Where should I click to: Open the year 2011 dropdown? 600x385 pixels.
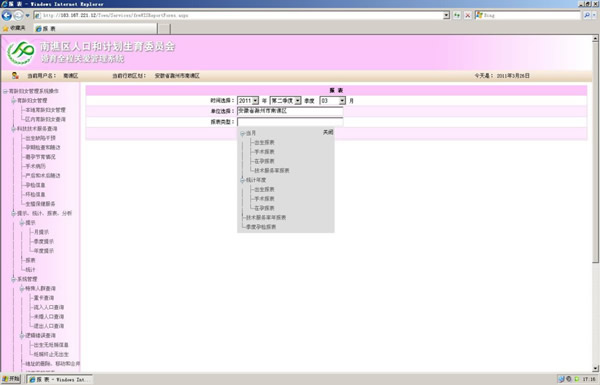(248, 101)
